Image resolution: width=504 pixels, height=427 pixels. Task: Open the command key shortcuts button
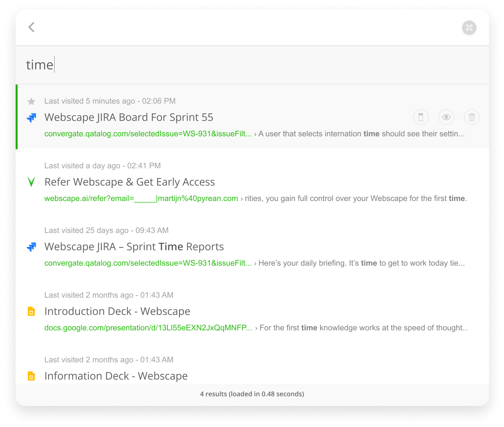[x=469, y=28]
